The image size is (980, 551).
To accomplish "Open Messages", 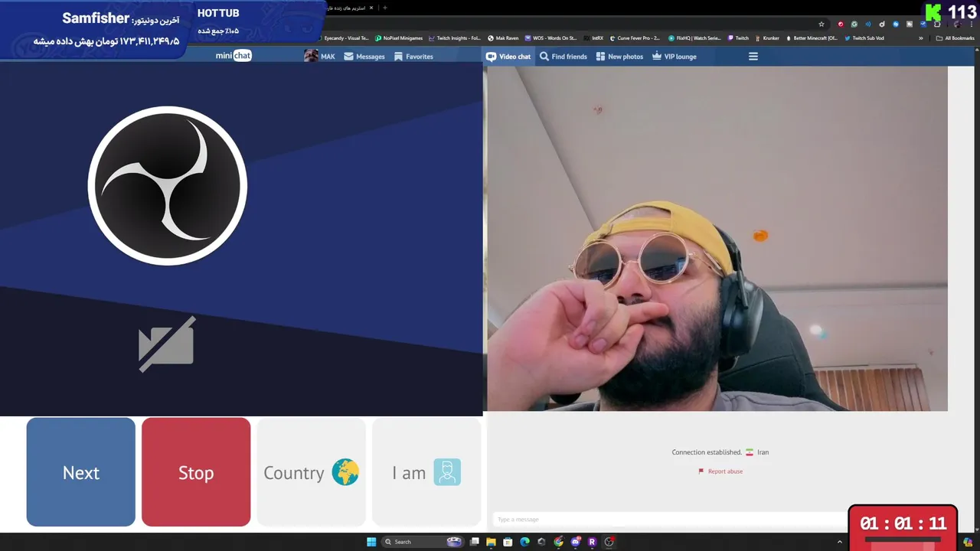I will pos(364,56).
